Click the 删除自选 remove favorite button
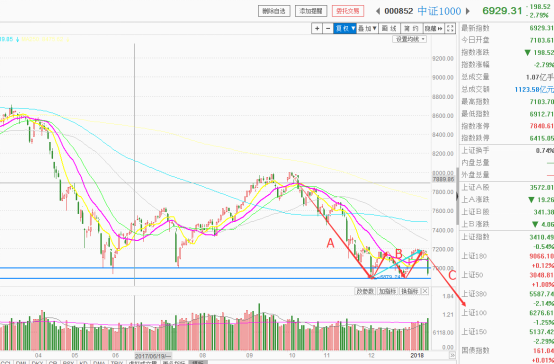The image size is (554, 364). tap(274, 11)
